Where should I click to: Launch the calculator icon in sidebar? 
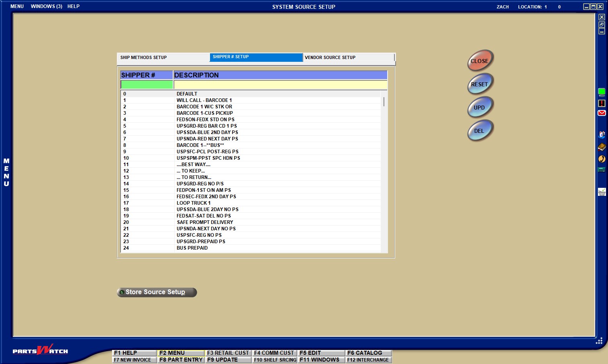coord(602,170)
